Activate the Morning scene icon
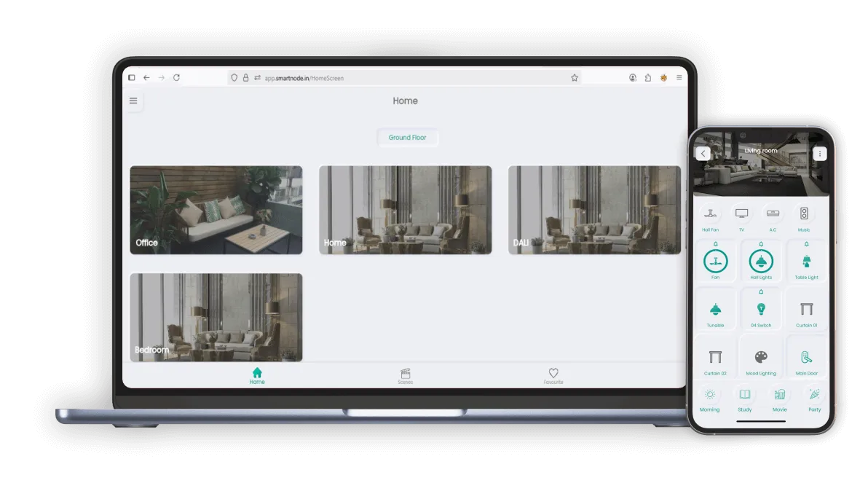Screen dimensions: 868x483 click(709, 394)
